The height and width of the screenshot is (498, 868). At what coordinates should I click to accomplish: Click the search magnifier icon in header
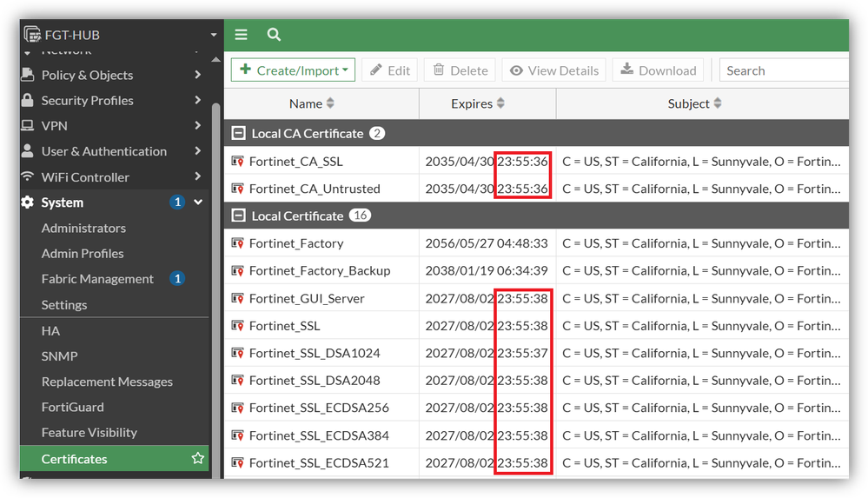pyautogui.click(x=274, y=35)
